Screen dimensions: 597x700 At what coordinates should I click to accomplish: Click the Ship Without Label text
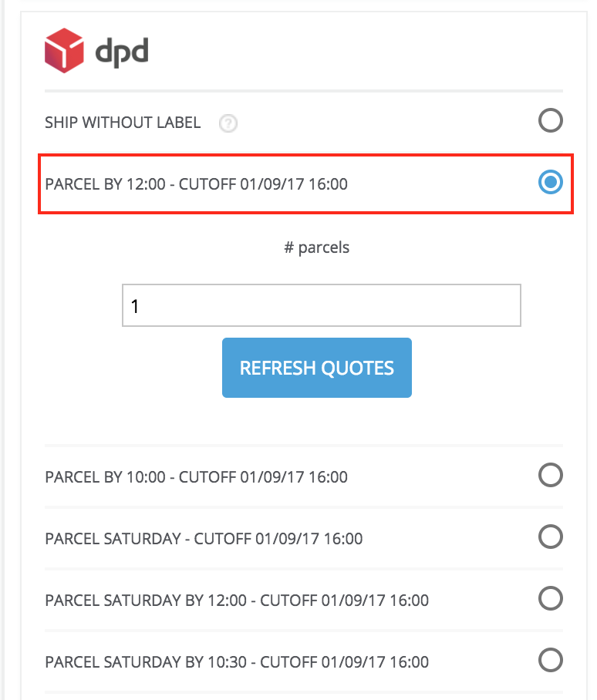tap(123, 123)
